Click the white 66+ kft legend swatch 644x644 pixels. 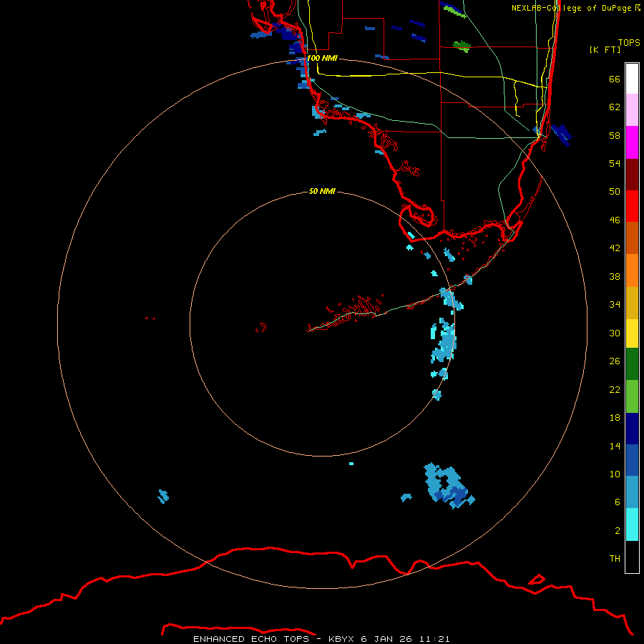tap(632, 79)
